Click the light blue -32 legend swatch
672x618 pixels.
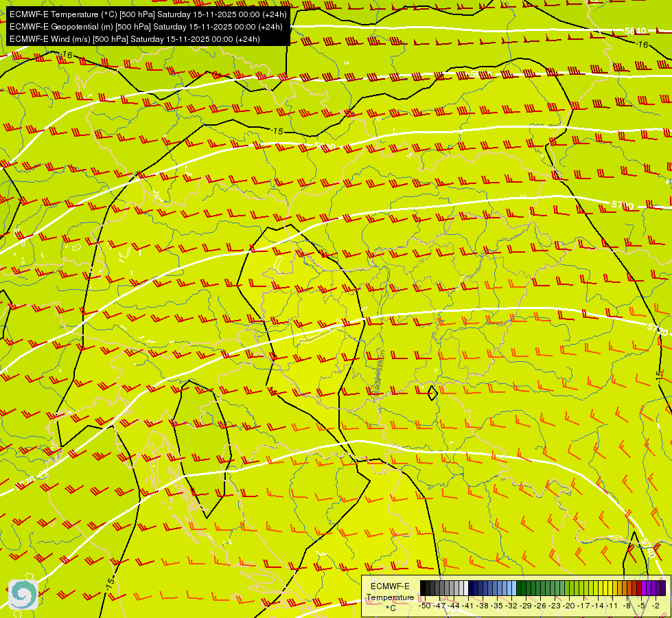click(x=514, y=588)
